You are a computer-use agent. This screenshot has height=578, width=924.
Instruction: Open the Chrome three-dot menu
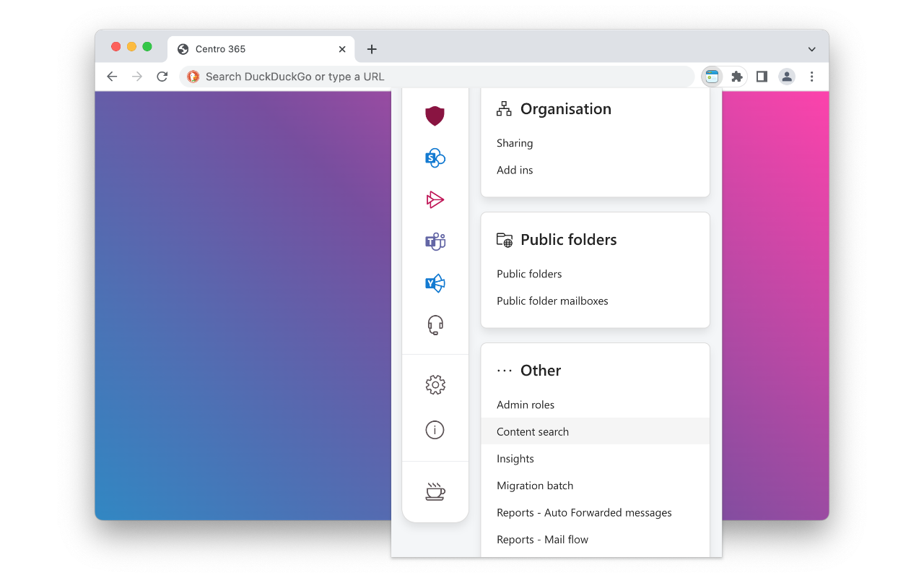click(812, 77)
